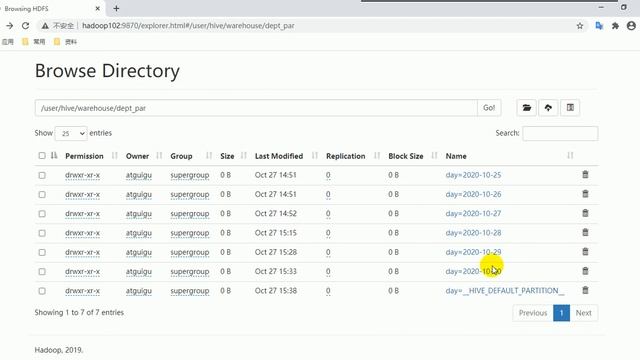
Task: Focus the browser address bar URL
Action: 188,26
